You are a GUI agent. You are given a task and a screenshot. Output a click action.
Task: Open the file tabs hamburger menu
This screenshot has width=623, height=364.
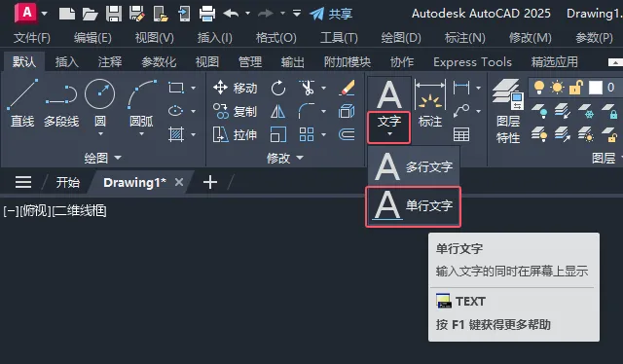point(23,182)
